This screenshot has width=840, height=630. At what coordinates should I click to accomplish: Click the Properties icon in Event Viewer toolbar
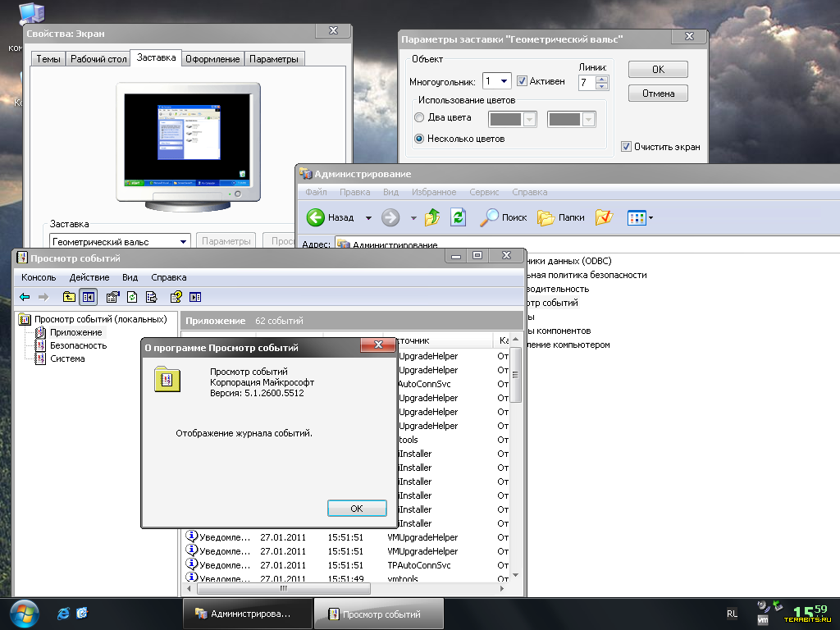[x=112, y=297]
